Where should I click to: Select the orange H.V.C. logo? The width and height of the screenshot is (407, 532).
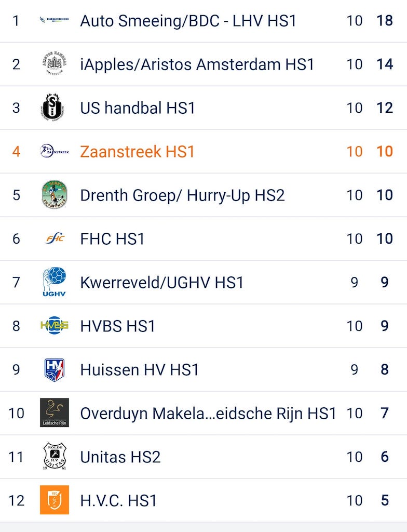coord(54,500)
